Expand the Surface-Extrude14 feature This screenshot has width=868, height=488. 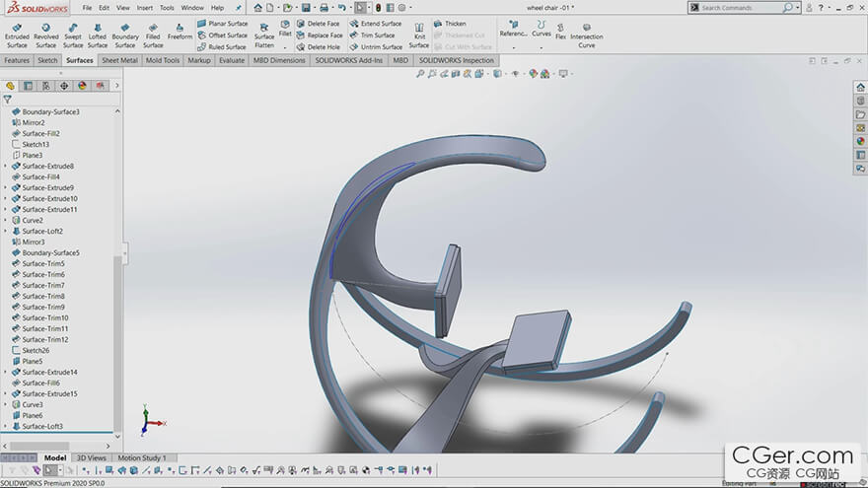point(6,373)
